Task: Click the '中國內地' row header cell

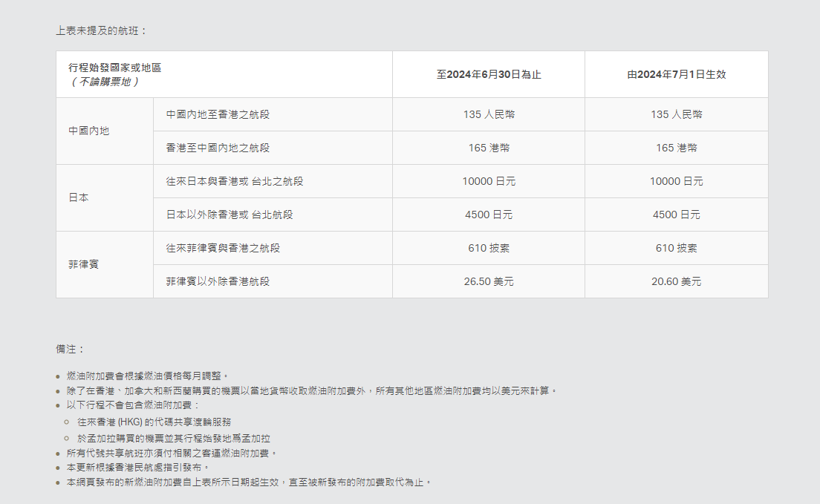Action: pos(89,131)
